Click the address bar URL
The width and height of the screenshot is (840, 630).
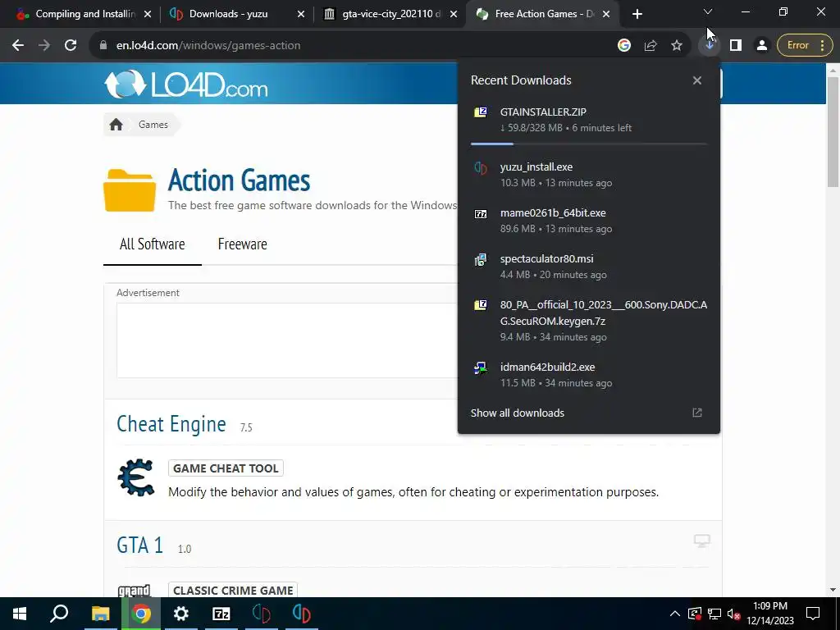point(208,46)
